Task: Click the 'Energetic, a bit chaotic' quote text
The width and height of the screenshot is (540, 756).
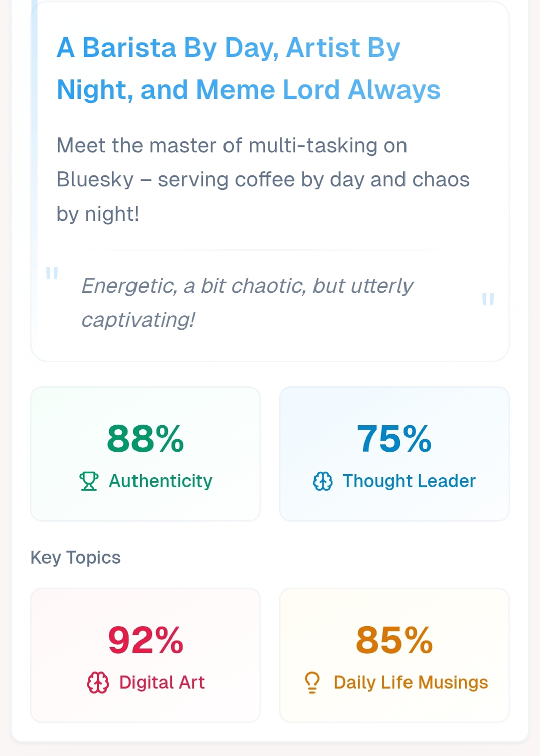Action: (247, 303)
